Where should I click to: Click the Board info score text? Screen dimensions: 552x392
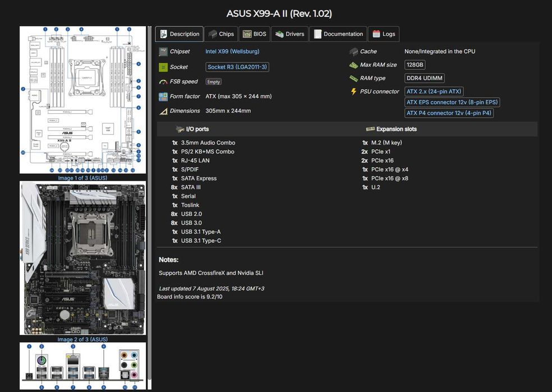point(190,297)
